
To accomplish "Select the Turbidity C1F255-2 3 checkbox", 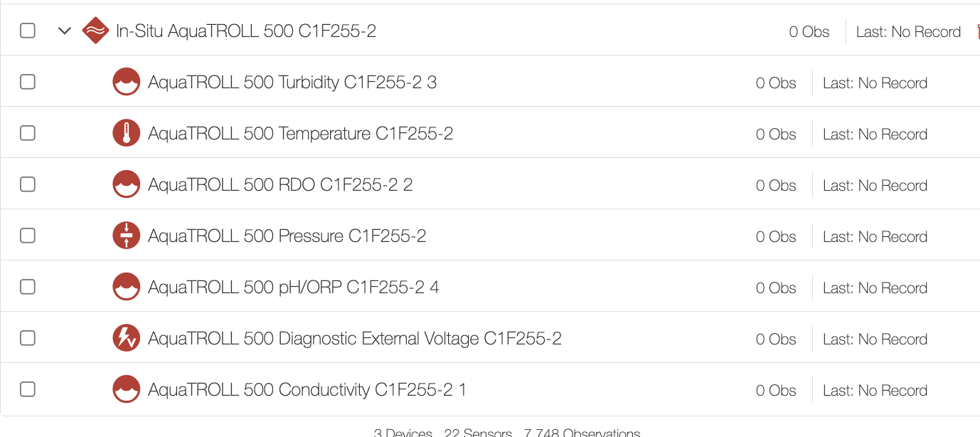I will [28, 82].
